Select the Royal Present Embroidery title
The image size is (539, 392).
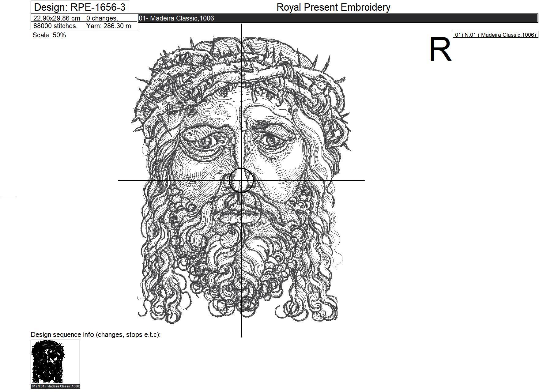333,7
